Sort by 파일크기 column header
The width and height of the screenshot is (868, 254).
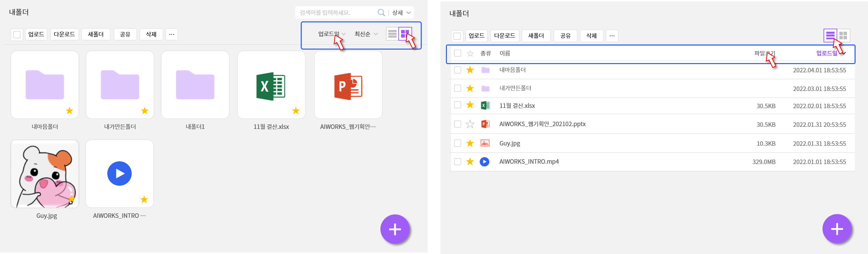pyautogui.click(x=764, y=53)
